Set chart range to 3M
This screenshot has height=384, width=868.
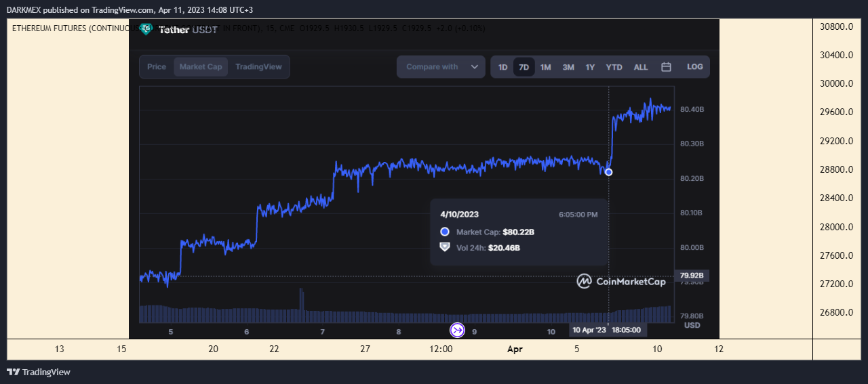coord(568,67)
